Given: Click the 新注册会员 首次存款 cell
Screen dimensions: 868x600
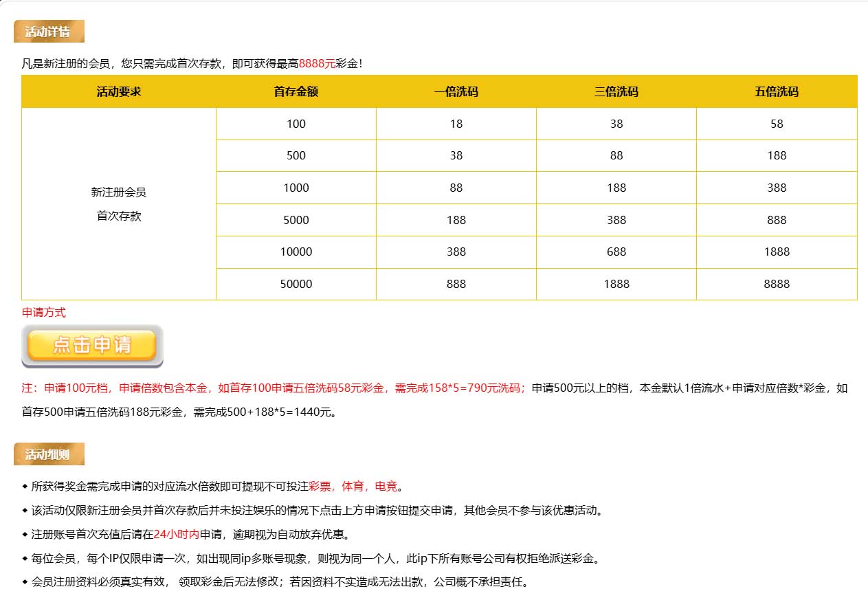Looking at the screenshot, I should click(119, 203).
